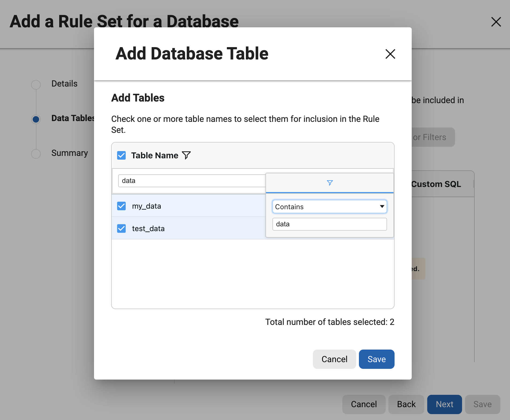Expand the filter condition selector

click(x=329, y=207)
